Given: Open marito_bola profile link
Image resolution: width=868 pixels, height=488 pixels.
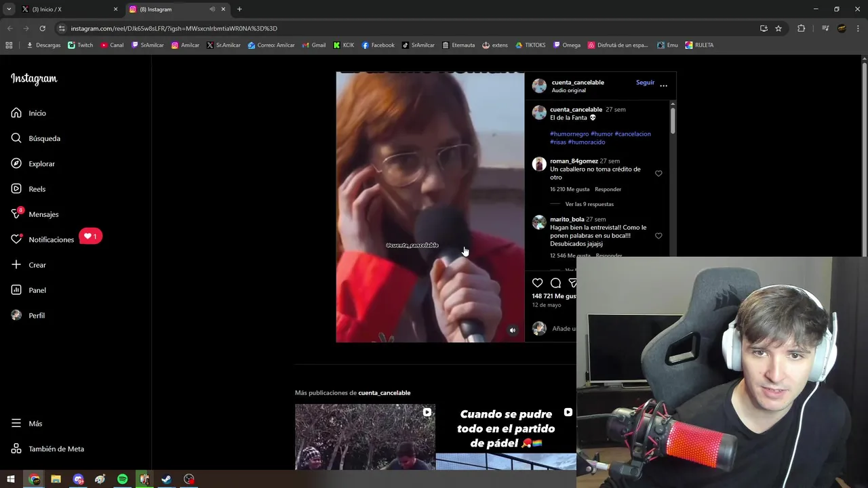Looking at the screenshot, I should 567,220.
